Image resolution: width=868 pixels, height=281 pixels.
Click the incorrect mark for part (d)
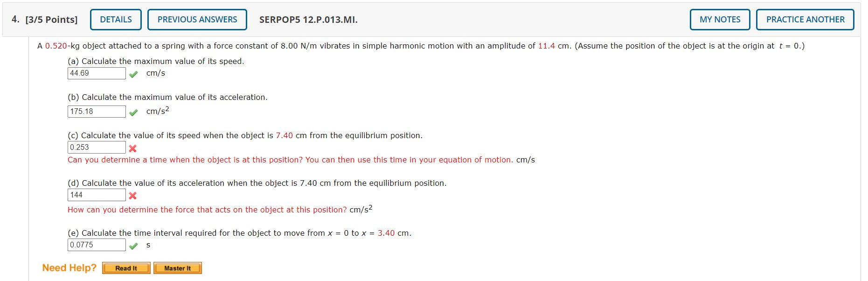click(133, 196)
